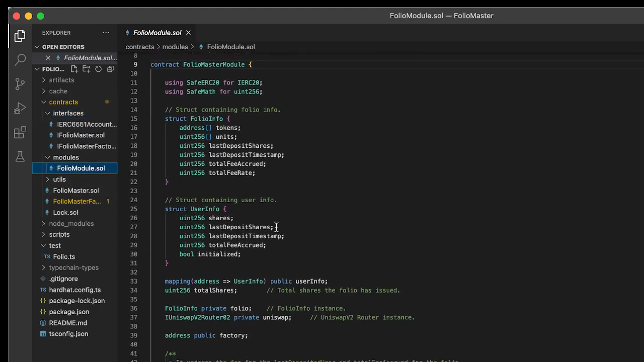Open FolioMaster.sol in the tree
This screenshot has height=362, width=644.
(76, 191)
